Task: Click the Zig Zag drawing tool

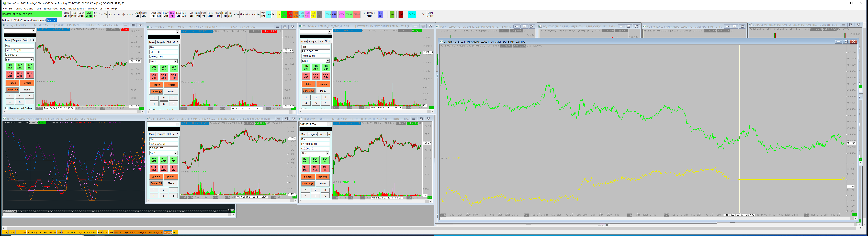Action: pyautogui.click(x=191, y=14)
